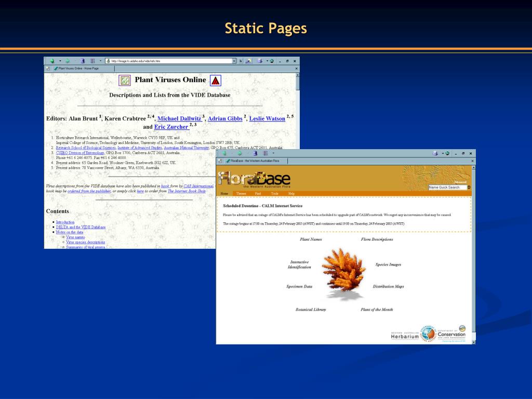Open Back history dropdown in Plant Viruses window
Screen dimensions: 532x399
pos(60,61)
